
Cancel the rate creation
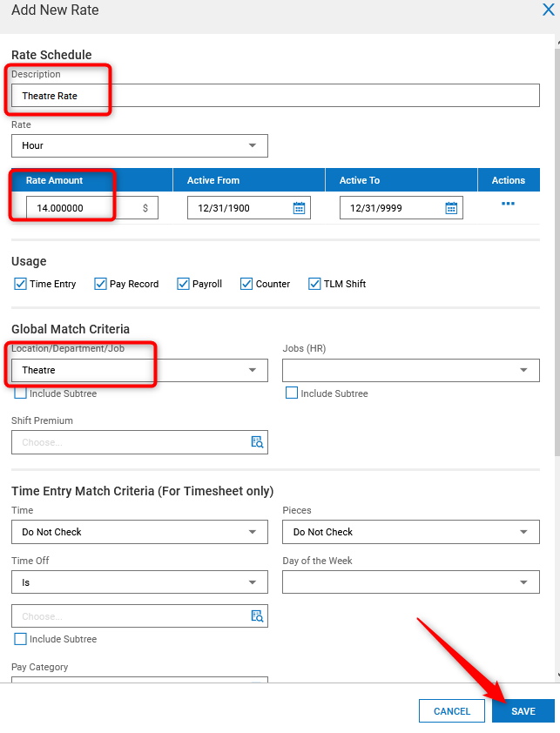[452, 710]
